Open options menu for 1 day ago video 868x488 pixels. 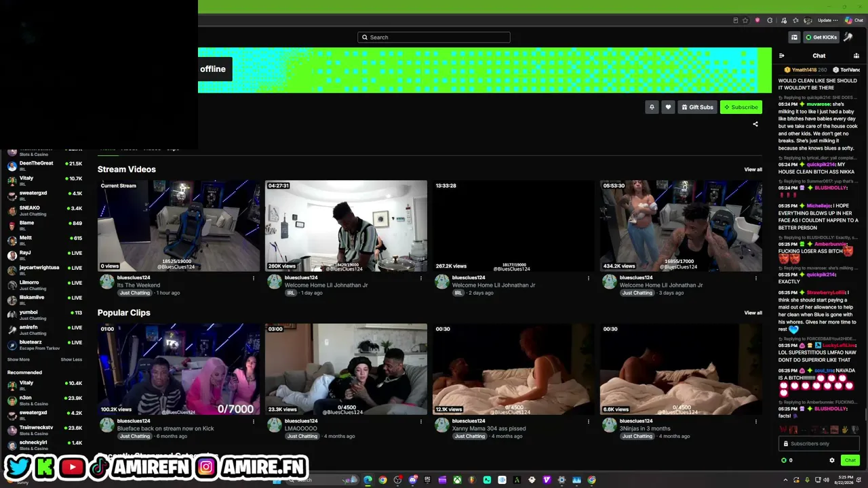(x=421, y=278)
